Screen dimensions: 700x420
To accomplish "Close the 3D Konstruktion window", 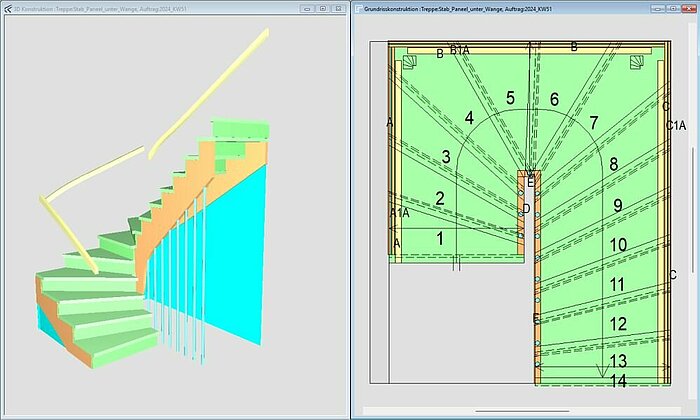I will 337,8.
